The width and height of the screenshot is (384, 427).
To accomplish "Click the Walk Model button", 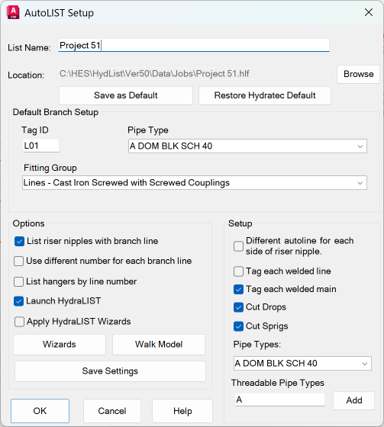I will [x=159, y=344].
